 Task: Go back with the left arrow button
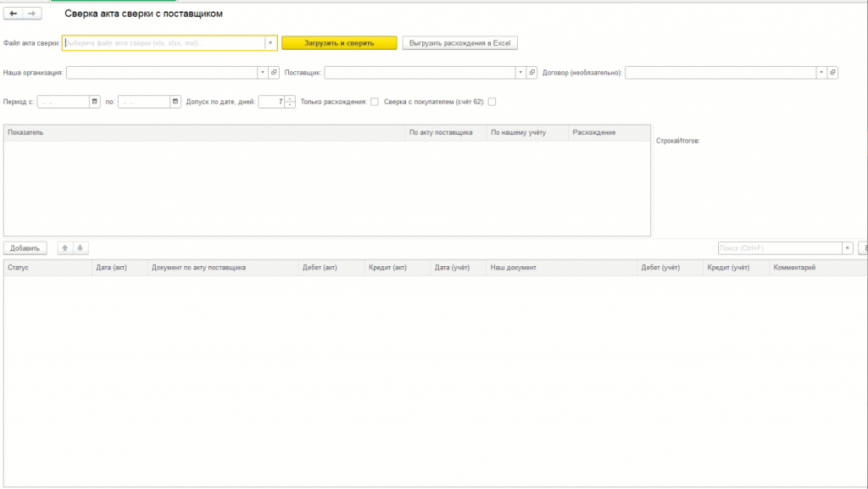coord(14,14)
